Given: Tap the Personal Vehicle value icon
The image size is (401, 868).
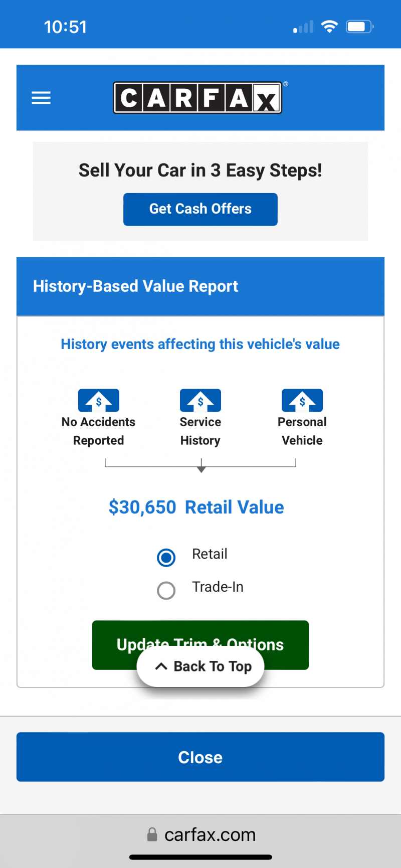Looking at the screenshot, I should tap(302, 400).
